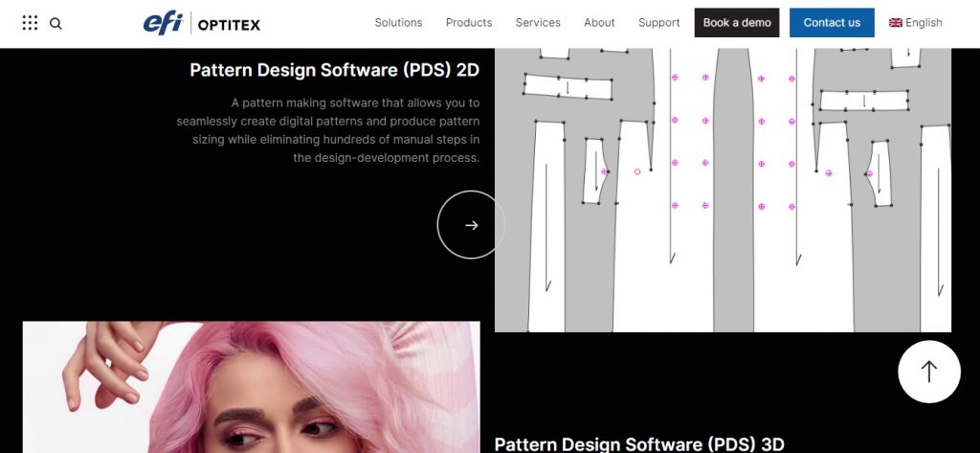This screenshot has height=453, width=980.
Task: Click the Book a demo button
Action: click(x=737, y=23)
